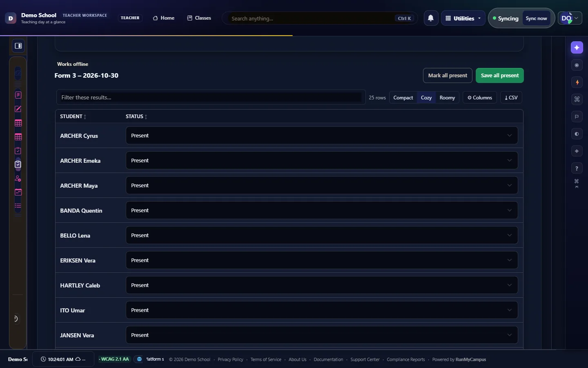Open the pencil edit icon in the left sidebar
The width and height of the screenshot is (588, 368).
[18, 109]
